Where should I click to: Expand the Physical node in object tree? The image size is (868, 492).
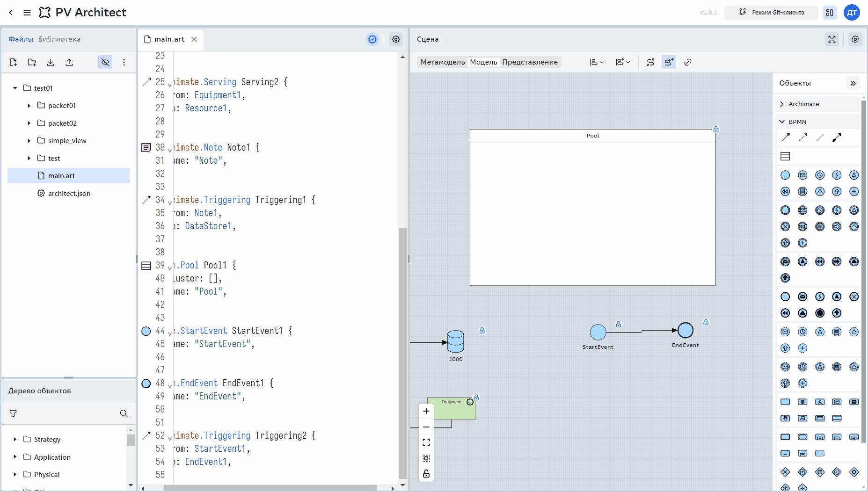point(15,475)
